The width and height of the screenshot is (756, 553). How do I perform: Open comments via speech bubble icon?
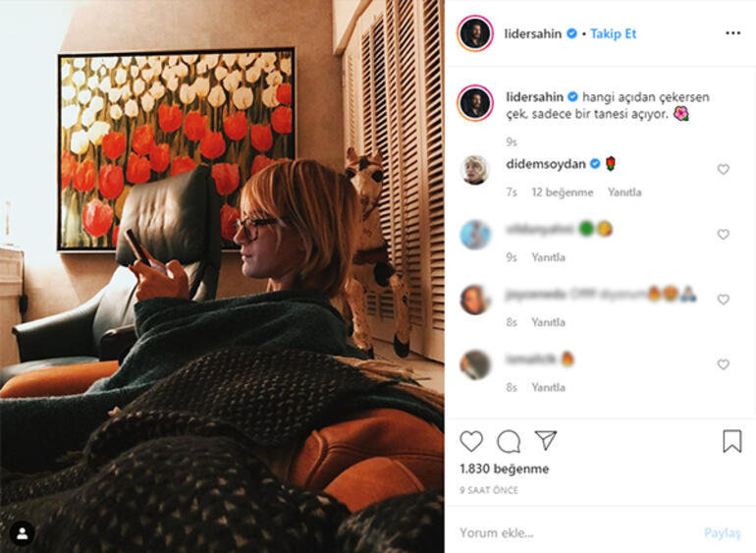[509, 441]
